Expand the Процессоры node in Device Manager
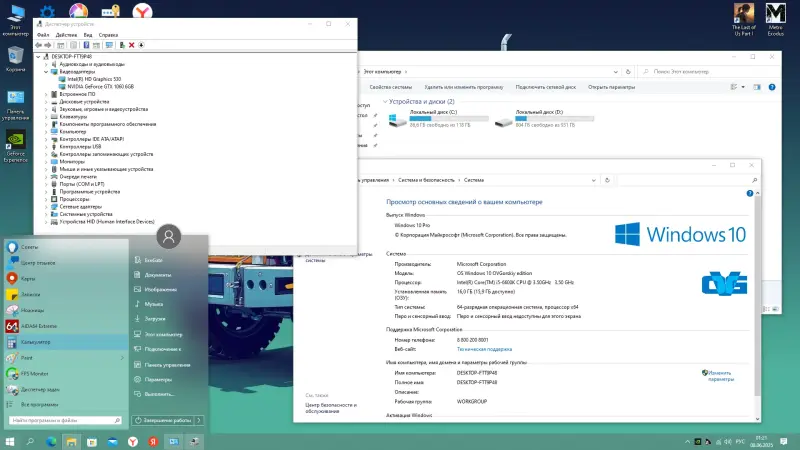Viewport: 800px width, 450px height. click(x=46, y=199)
